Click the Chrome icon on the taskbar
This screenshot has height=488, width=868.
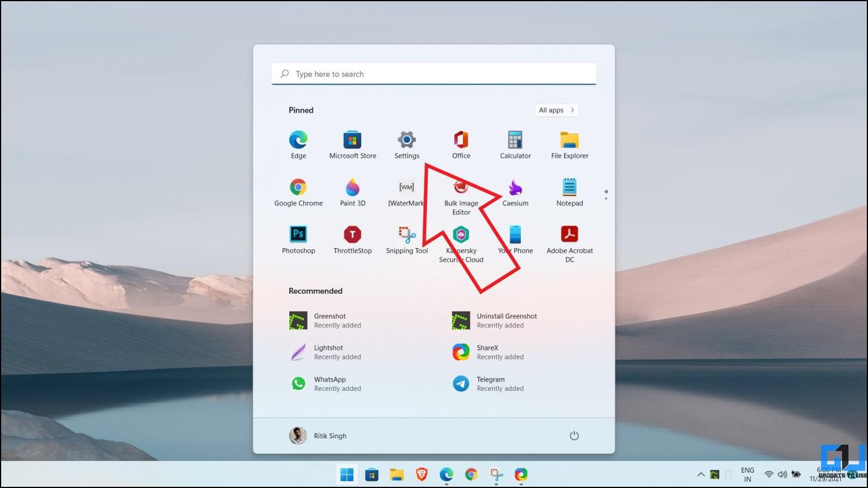point(471,475)
